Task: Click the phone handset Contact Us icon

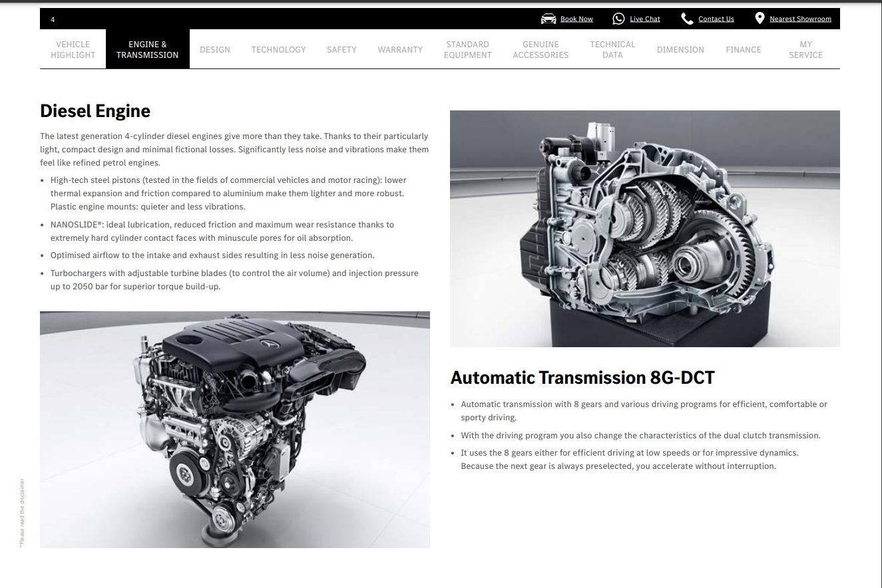Action: (687, 19)
